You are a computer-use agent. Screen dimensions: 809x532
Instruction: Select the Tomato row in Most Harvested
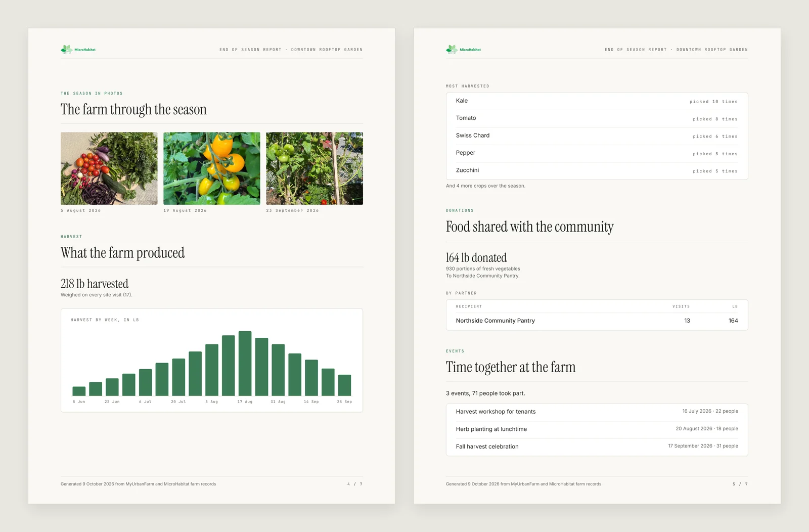[x=597, y=118]
